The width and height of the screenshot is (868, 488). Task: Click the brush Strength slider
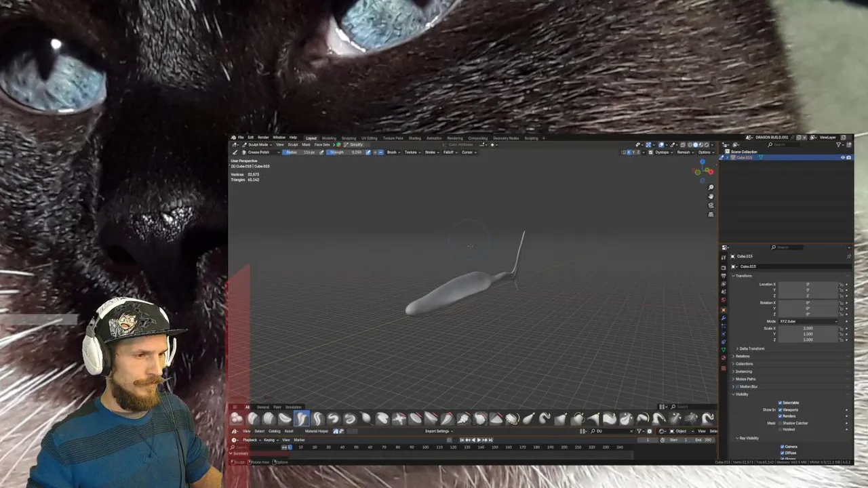click(346, 152)
